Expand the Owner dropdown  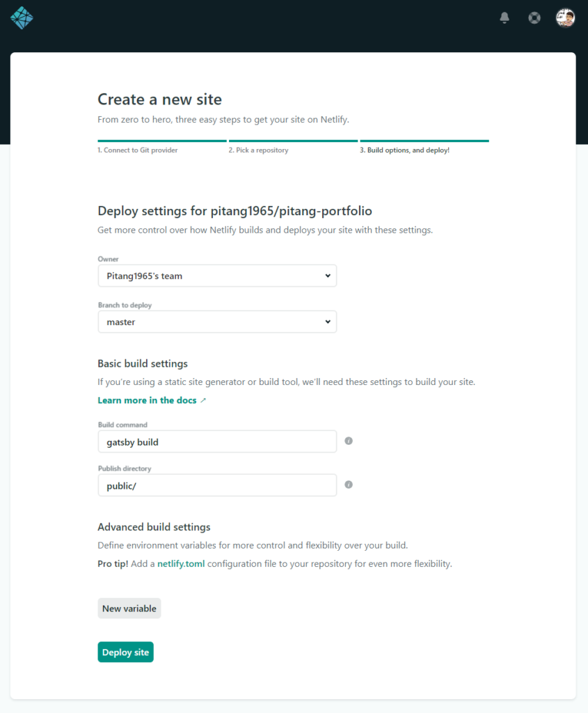click(x=217, y=276)
